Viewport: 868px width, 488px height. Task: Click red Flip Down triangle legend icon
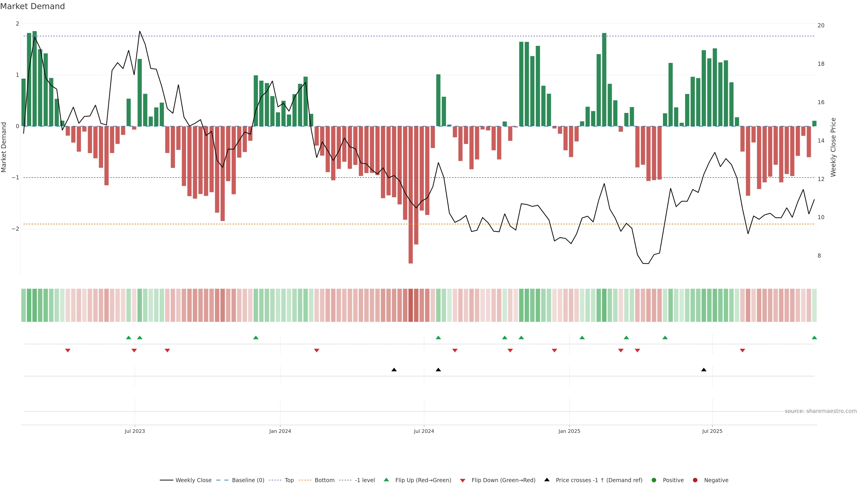tap(463, 481)
